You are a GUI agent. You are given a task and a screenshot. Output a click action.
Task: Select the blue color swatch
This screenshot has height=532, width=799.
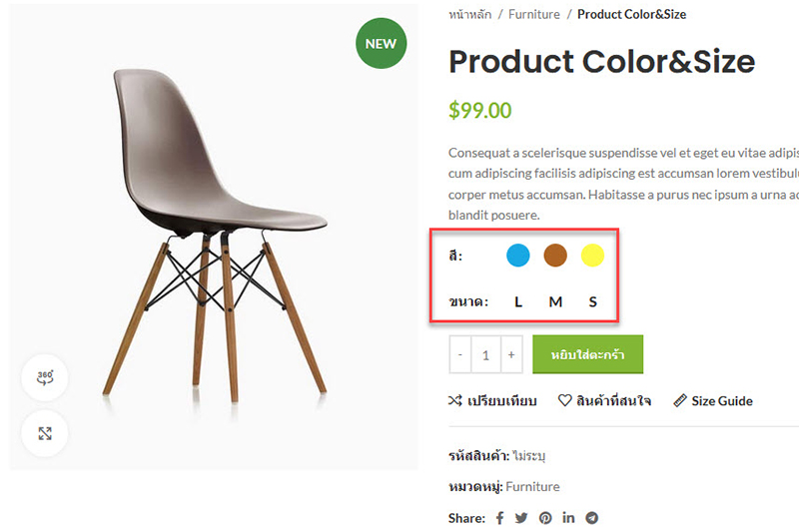[517, 256]
